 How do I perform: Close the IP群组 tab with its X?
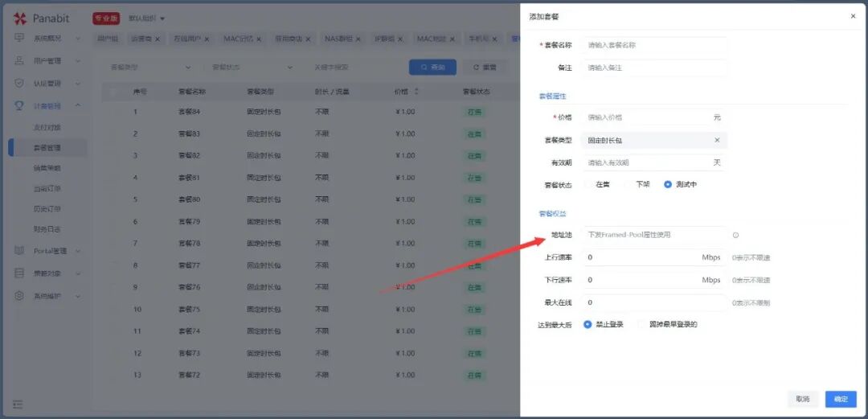(399, 39)
